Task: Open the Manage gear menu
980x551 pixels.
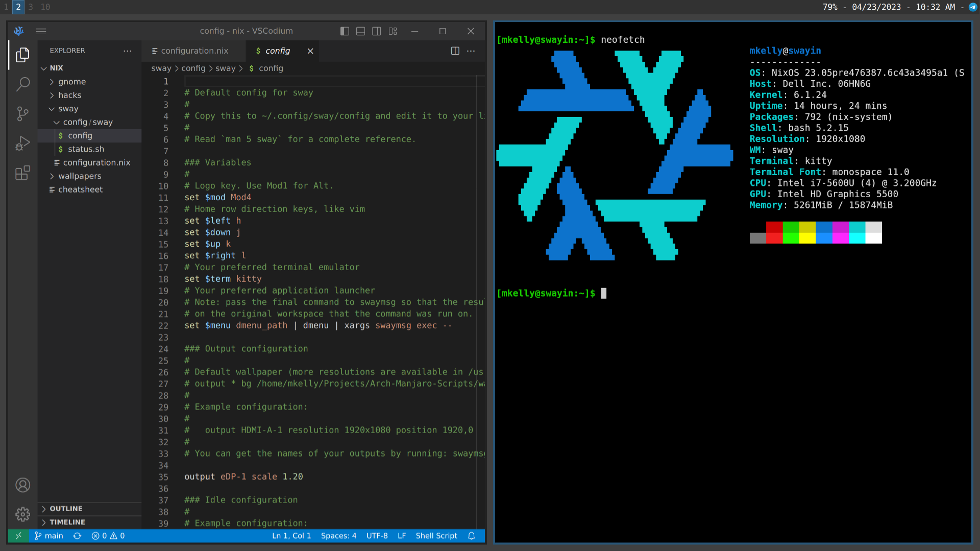Action: (x=22, y=514)
